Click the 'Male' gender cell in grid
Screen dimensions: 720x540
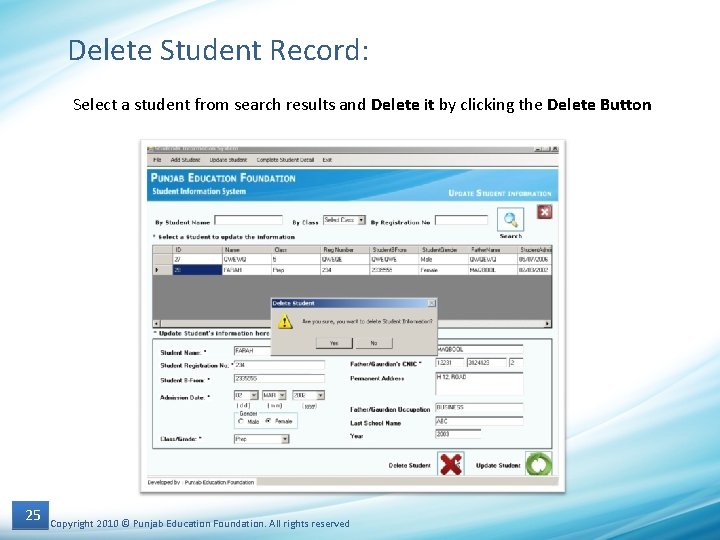tap(443, 259)
